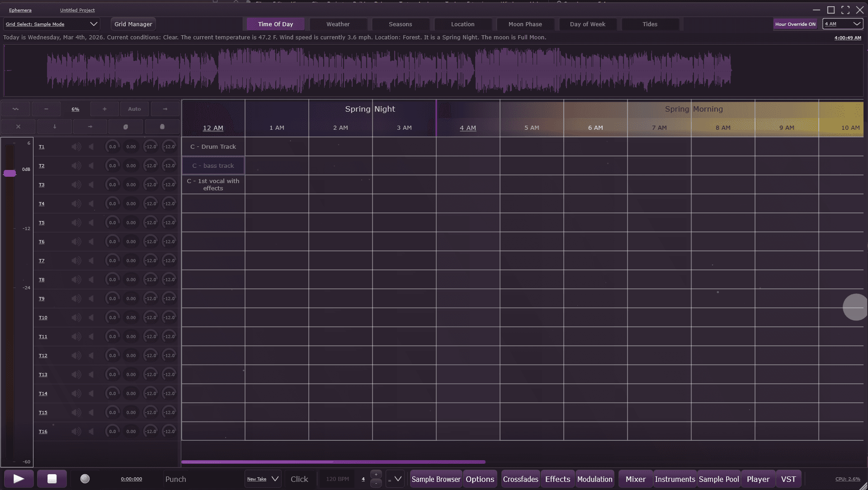Toggle the Hour Override ON button
This screenshot has width=868, height=490.
click(795, 24)
